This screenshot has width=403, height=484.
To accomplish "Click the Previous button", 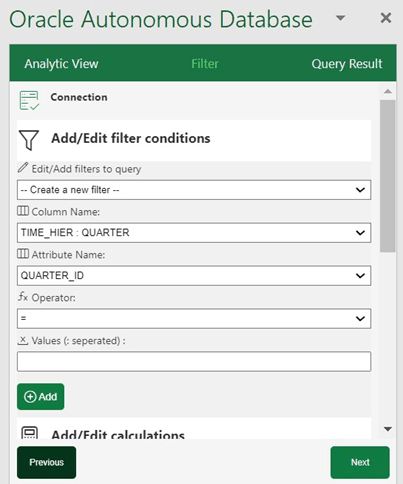I will tap(47, 462).
